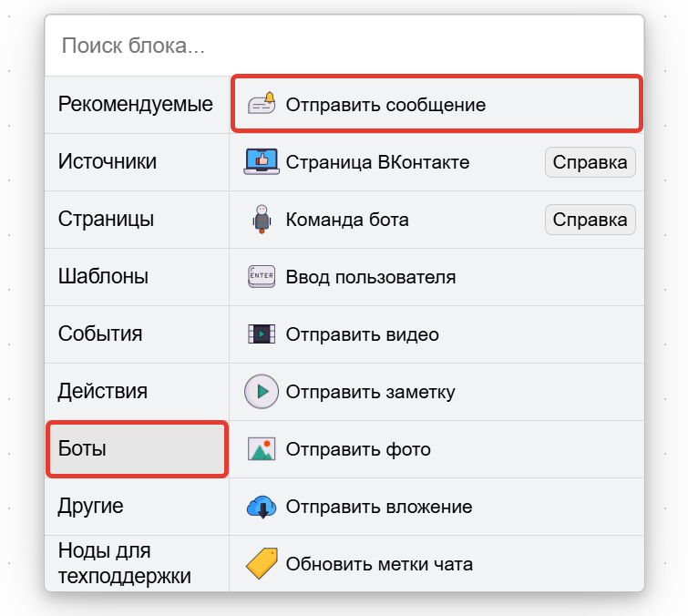Open the Источники category
This screenshot has width=688, height=616.
point(137,162)
